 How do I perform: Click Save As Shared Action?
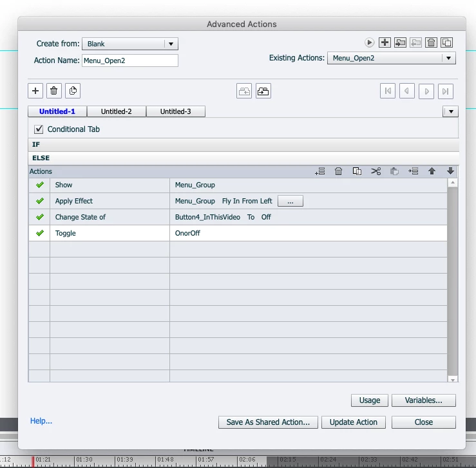(x=268, y=422)
